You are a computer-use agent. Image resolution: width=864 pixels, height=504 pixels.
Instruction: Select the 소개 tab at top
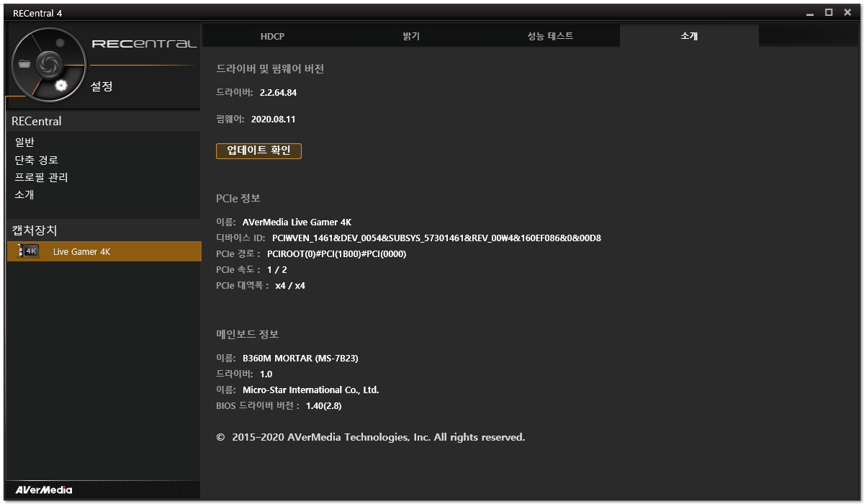coord(689,36)
